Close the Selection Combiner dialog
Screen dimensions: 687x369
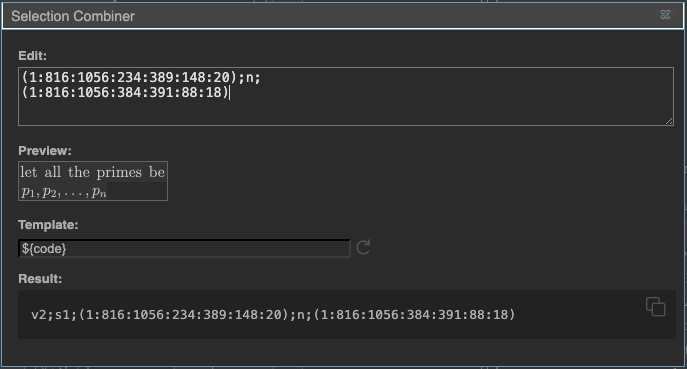pyautogui.click(x=665, y=15)
